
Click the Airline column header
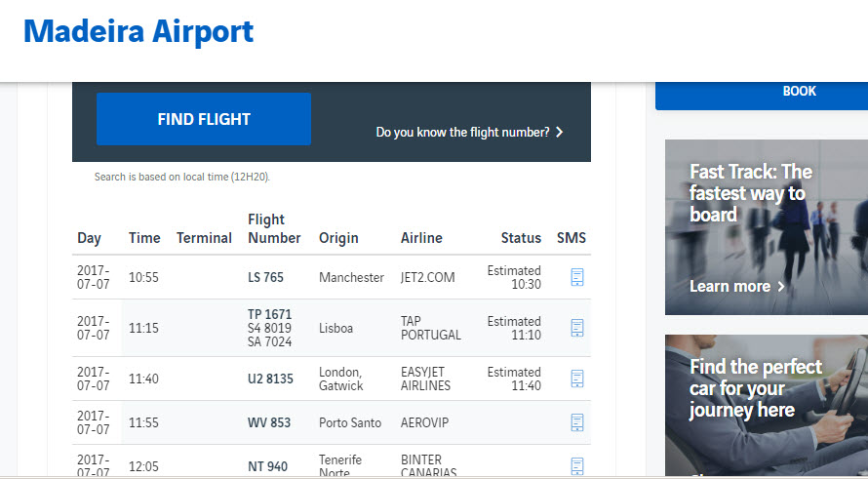421,238
